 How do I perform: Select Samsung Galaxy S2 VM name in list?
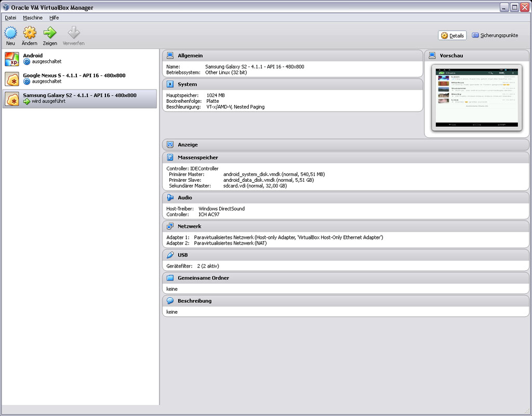79,95
